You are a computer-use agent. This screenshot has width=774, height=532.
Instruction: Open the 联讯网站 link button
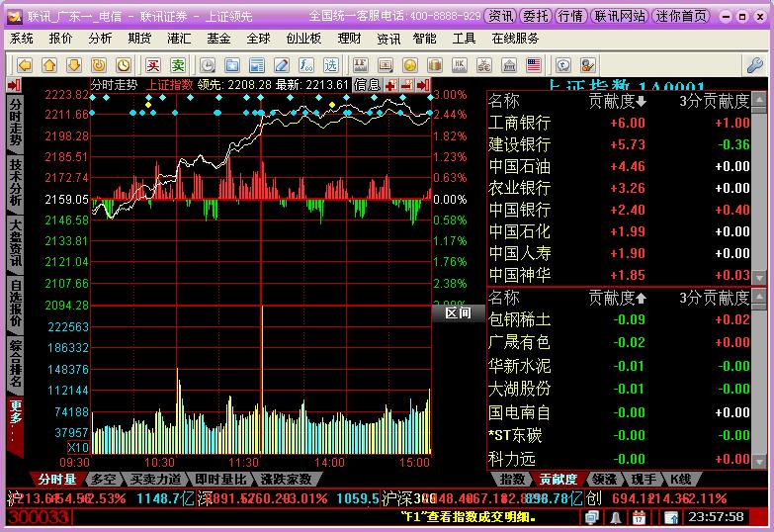coord(619,16)
